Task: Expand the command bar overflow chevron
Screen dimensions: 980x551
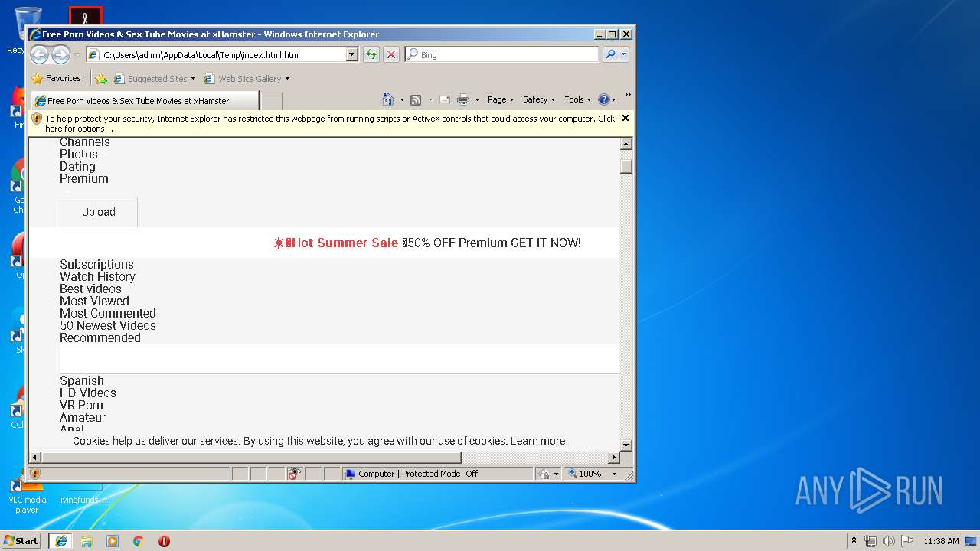Action: point(627,96)
